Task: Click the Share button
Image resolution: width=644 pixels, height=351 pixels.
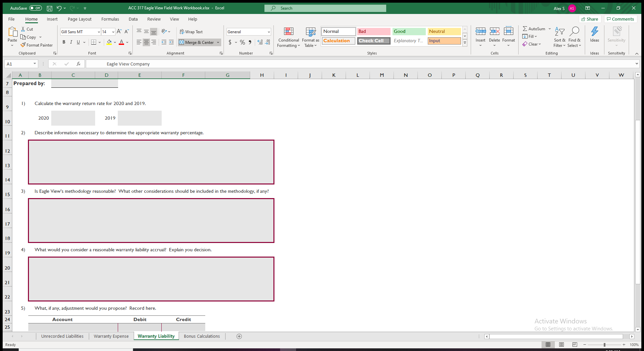Action: point(589,19)
